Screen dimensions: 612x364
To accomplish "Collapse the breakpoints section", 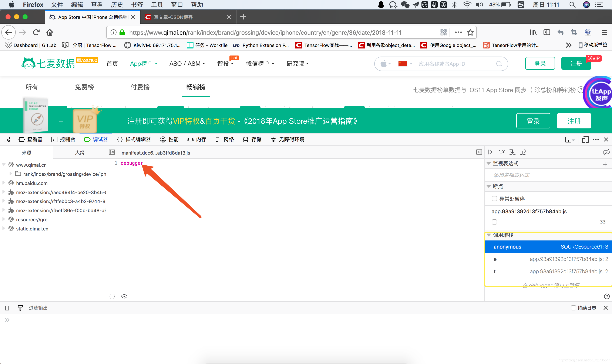I will [489, 186].
